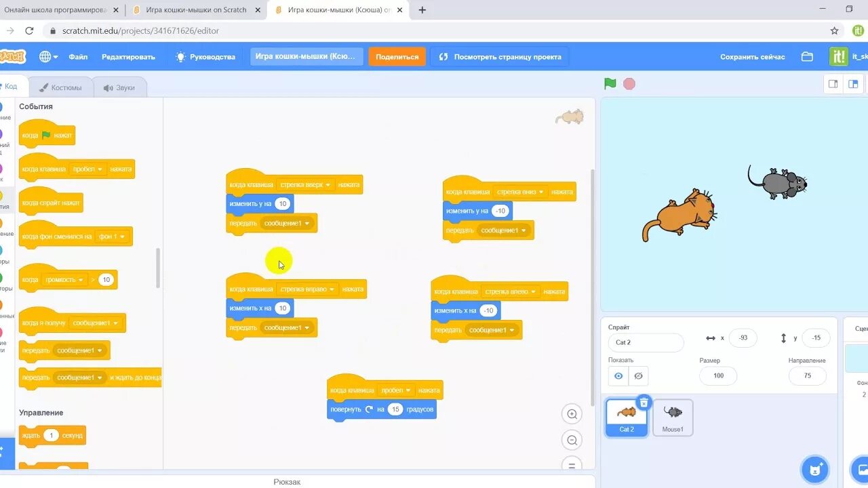Hide the sprite with crossed-eye button

[638, 375]
